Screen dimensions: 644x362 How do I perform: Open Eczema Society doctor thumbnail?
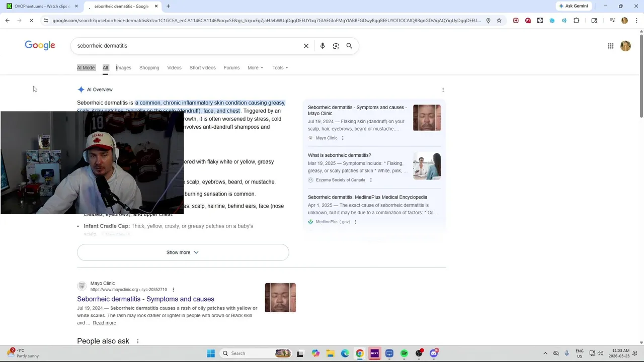coord(427,166)
